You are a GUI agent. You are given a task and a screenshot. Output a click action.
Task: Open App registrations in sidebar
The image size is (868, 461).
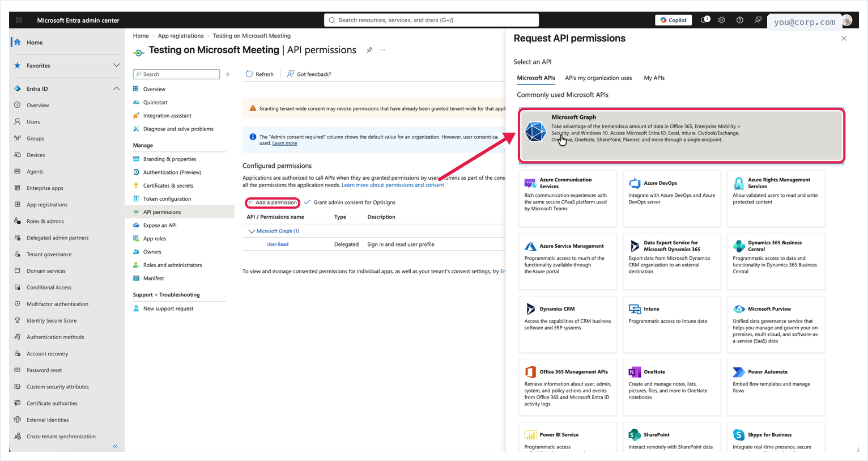47,204
